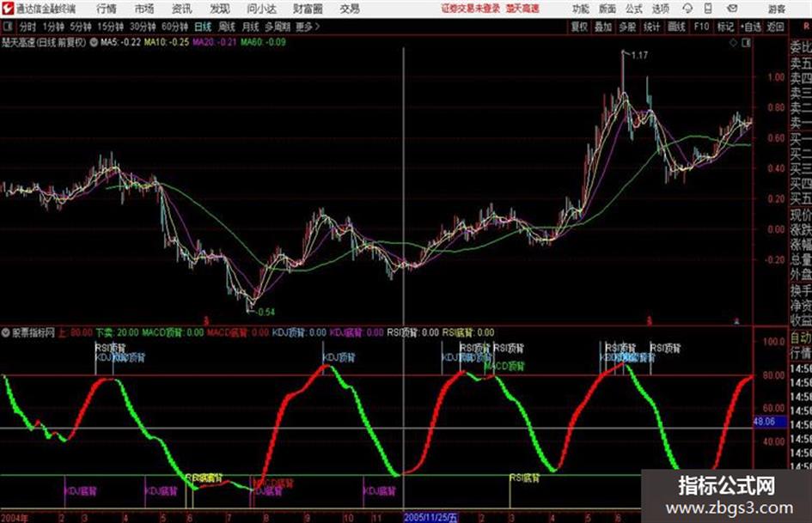The height and width of the screenshot is (523, 812).
Task: Click the headset customer service icon
Action: pyautogui.click(x=687, y=9)
